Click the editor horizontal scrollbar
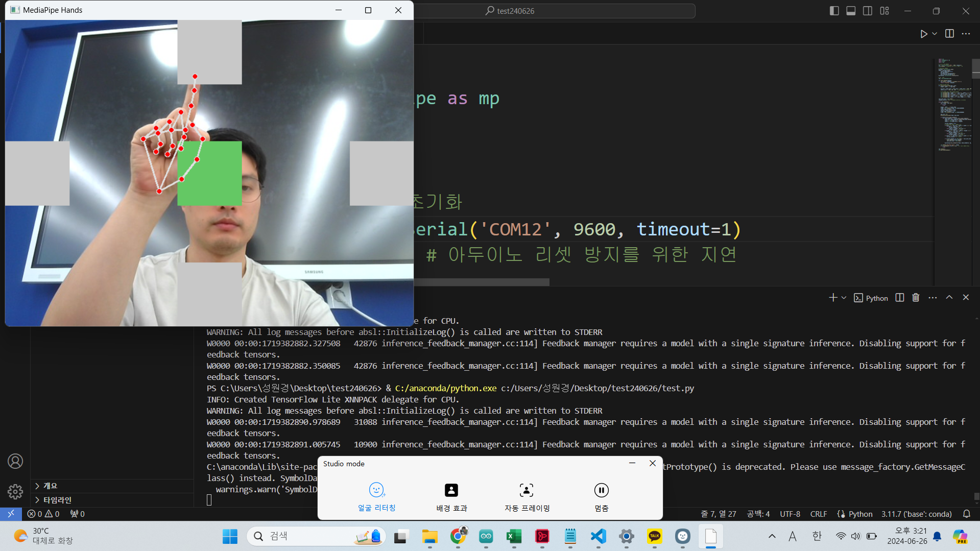The image size is (980, 551). (x=482, y=282)
